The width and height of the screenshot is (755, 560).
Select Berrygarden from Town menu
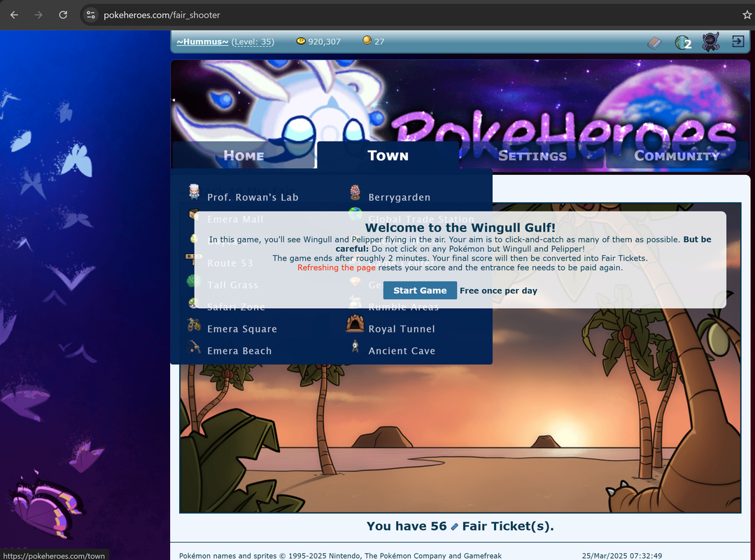tap(399, 197)
